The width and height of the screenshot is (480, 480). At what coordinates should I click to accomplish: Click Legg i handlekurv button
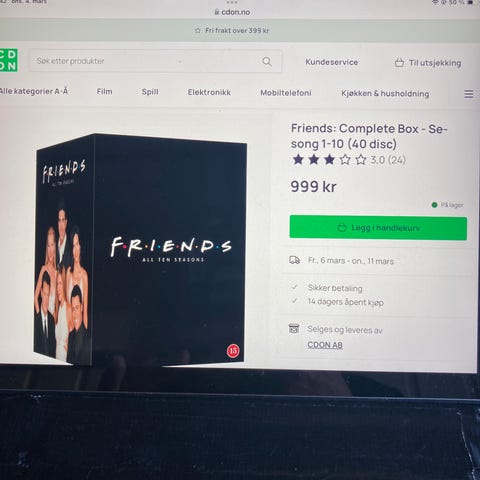378,228
